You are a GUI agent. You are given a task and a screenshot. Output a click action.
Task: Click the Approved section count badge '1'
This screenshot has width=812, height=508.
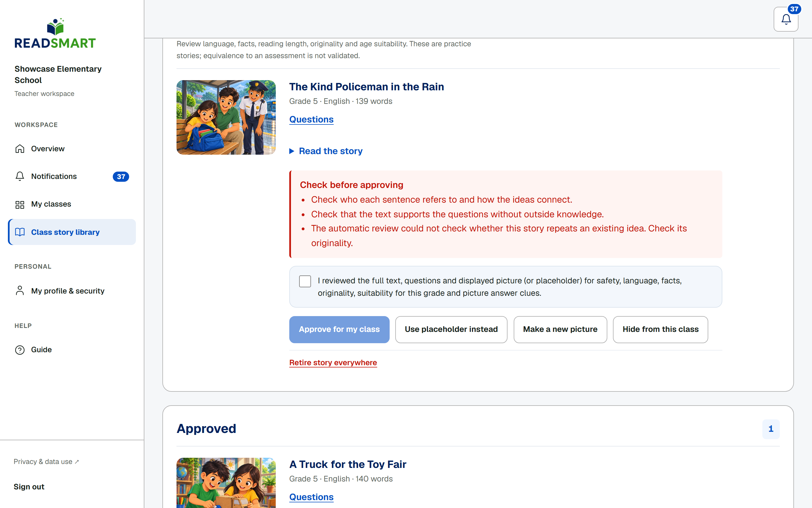click(771, 429)
